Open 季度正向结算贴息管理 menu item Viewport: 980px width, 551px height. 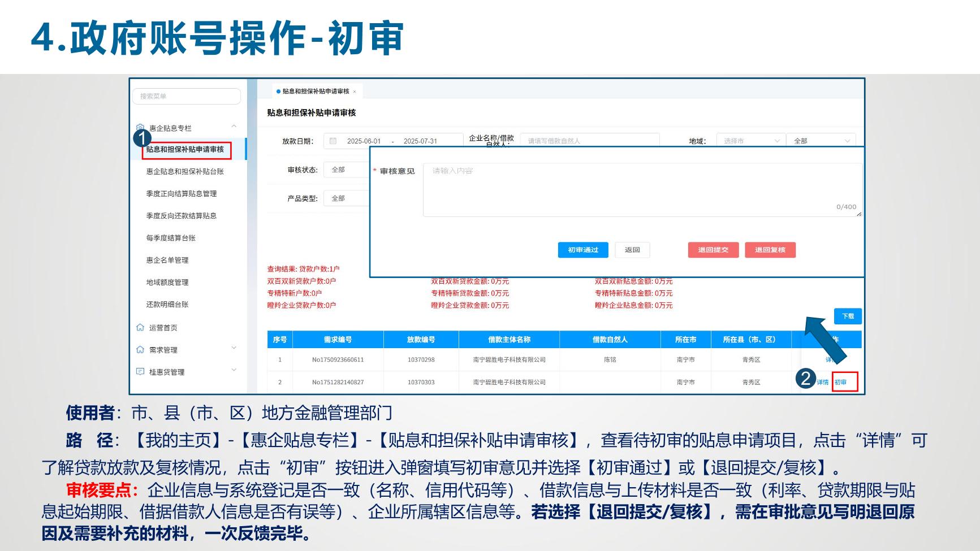(182, 194)
